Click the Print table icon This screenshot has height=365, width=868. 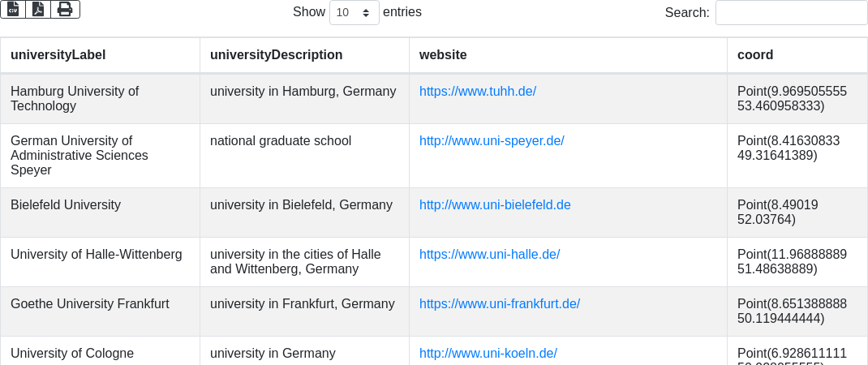66,10
